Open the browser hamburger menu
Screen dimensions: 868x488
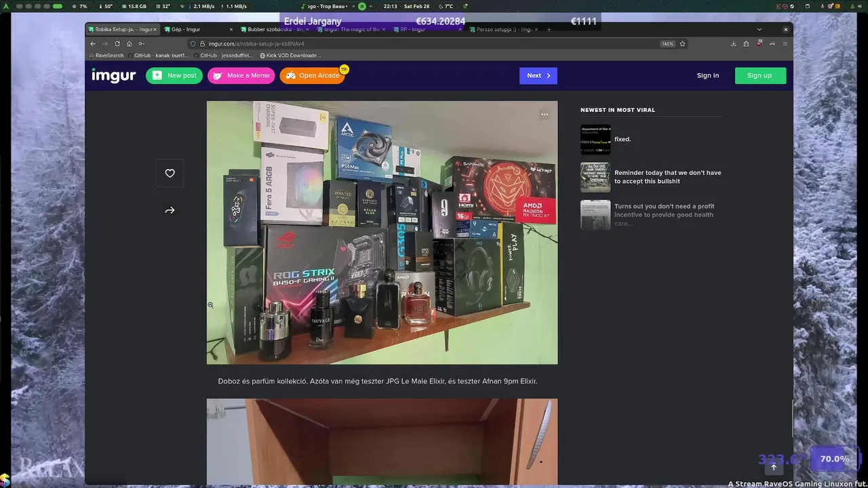click(x=785, y=43)
